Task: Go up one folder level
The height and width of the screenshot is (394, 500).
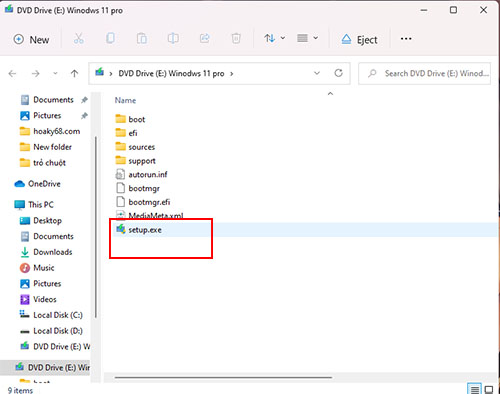Action: (x=75, y=73)
